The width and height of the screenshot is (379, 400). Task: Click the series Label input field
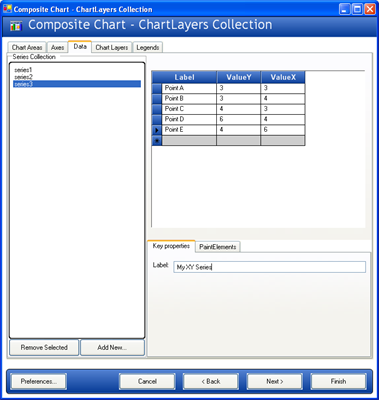[269, 267]
